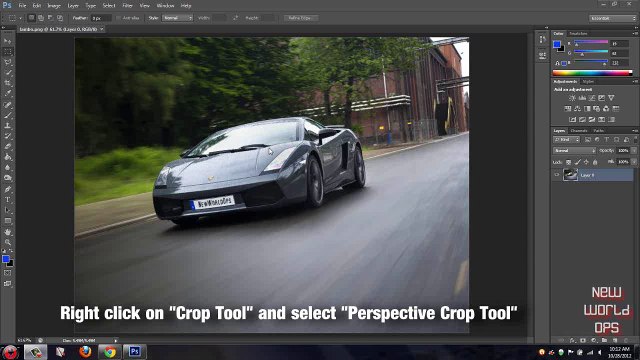Click the color spectrum ramp
Image resolution: width=640 pixels, height=360 pixels.
[592, 73]
